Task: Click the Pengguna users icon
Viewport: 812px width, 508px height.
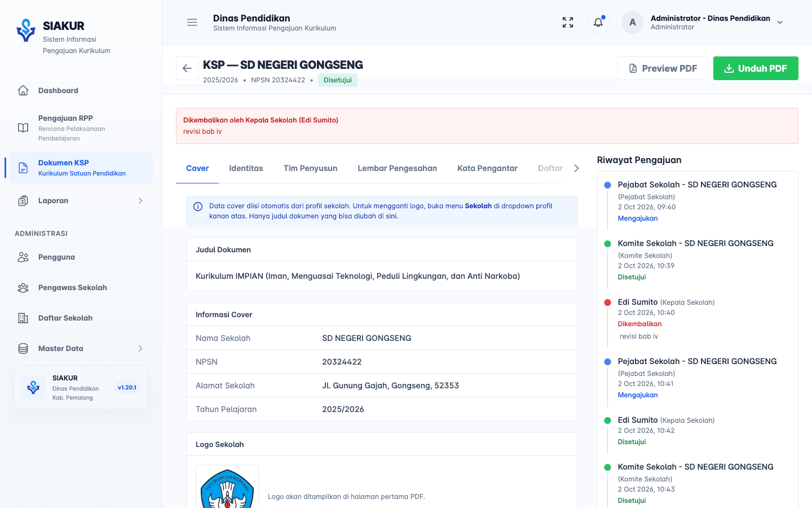Action: pyautogui.click(x=23, y=257)
